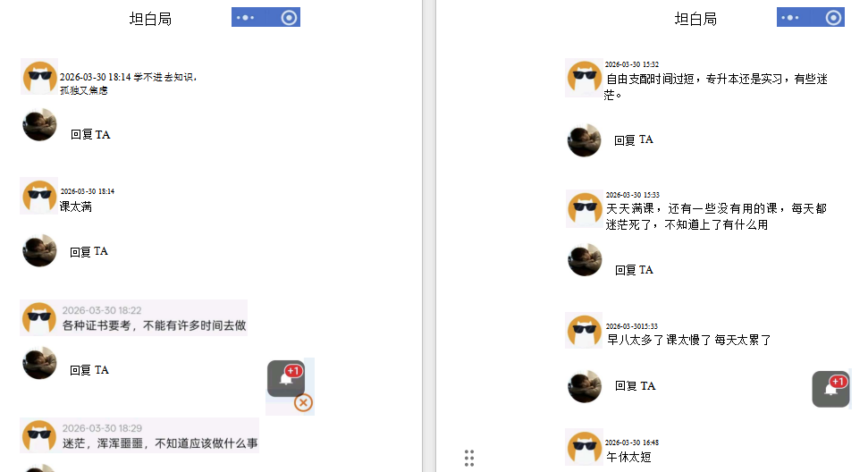Viewport: 868px width, 472px height.
Task: Click the 坦白局 title in the right panel
Action: [695, 19]
